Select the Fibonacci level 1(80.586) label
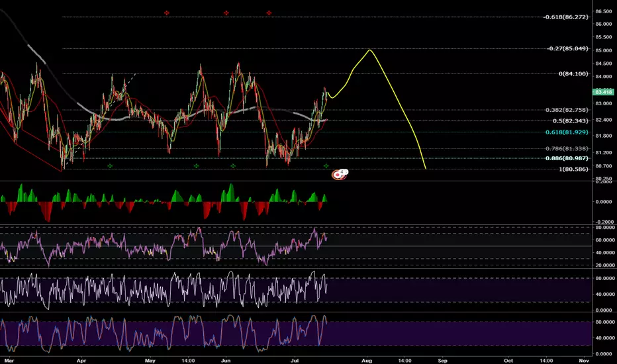Screen dimensions: 617x364 click(574, 169)
